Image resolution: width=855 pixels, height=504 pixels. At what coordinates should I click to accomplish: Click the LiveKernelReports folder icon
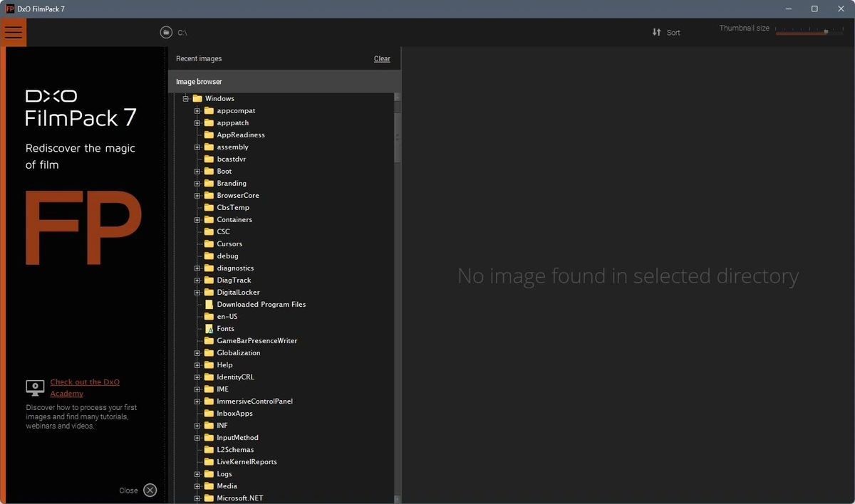[x=209, y=462]
